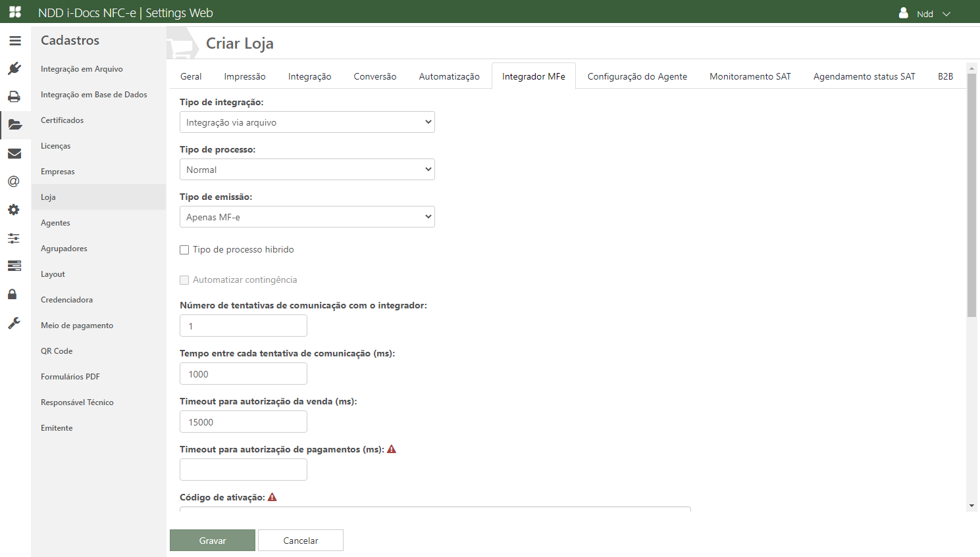Click the Timeout para autorização de pagamentos field
The height and width of the screenshot is (557, 980).
pyautogui.click(x=243, y=470)
